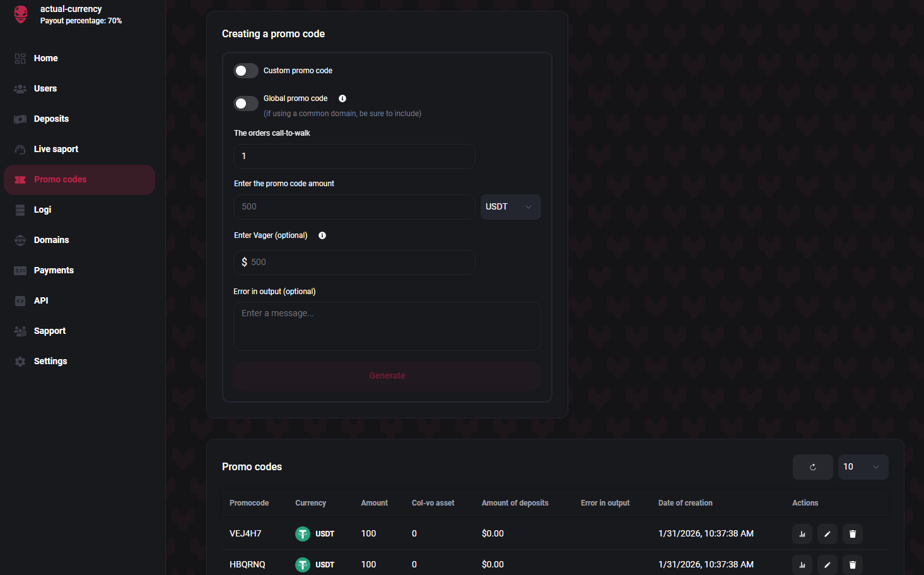Delete promo code VEJ4H7 with trash icon
This screenshot has height=575, width=924.
[853, 534]
